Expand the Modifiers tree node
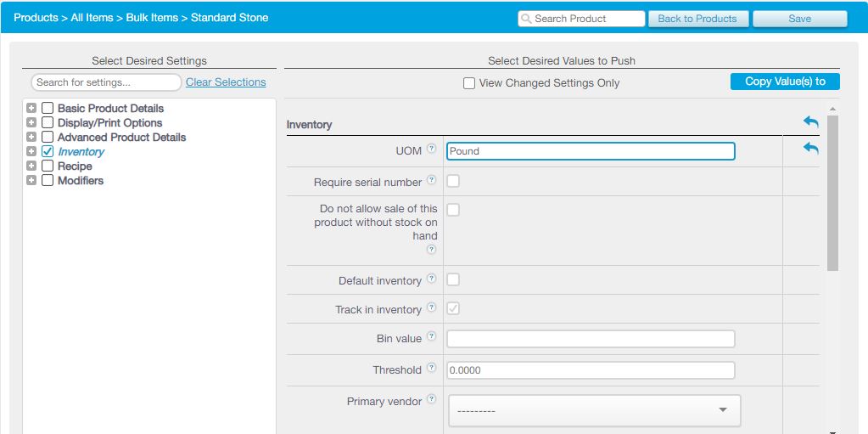868x434 pixels. (x=31, y=180)
